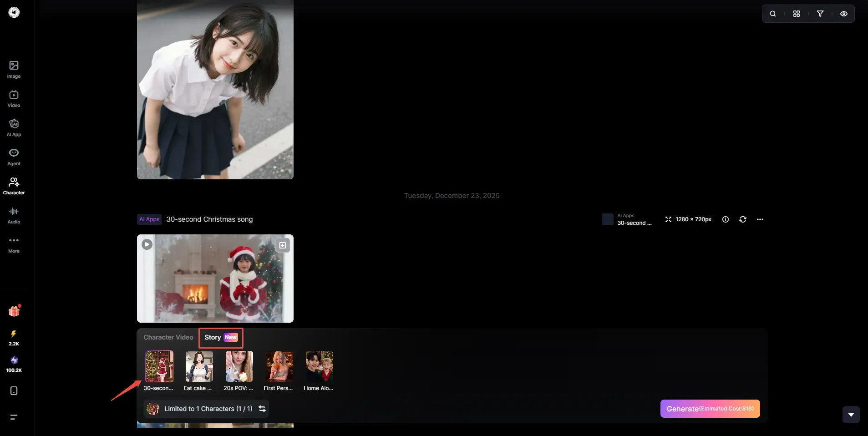The width and height of the screenshot is (868, 436).
Task: Open the filter funnel dropdown
Action: point(820,14)
